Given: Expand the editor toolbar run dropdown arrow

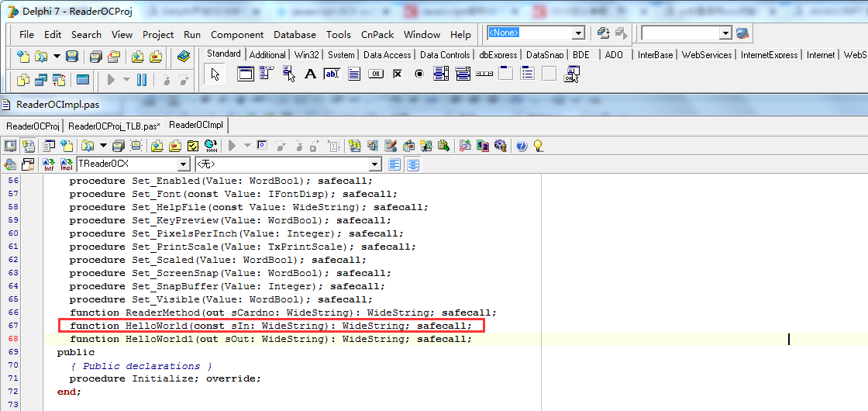Looking at the screenshot, I should (247, 146).
